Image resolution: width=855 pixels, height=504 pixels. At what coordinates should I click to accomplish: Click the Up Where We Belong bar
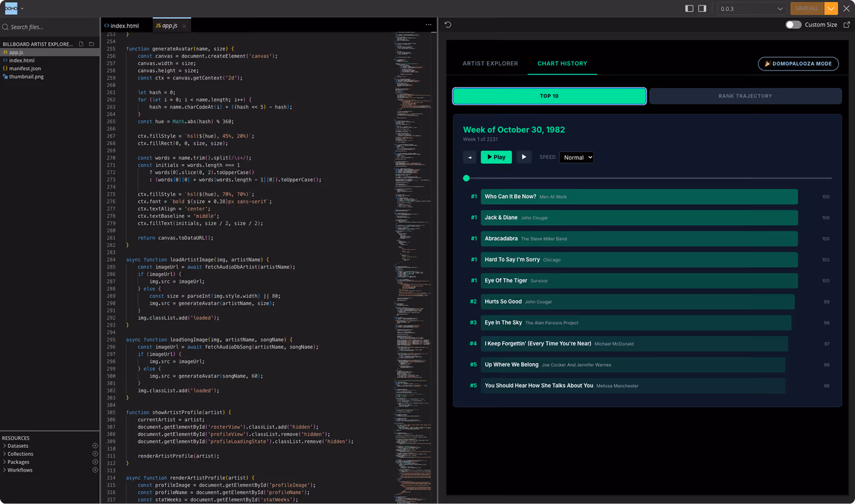tap(633, 364)
